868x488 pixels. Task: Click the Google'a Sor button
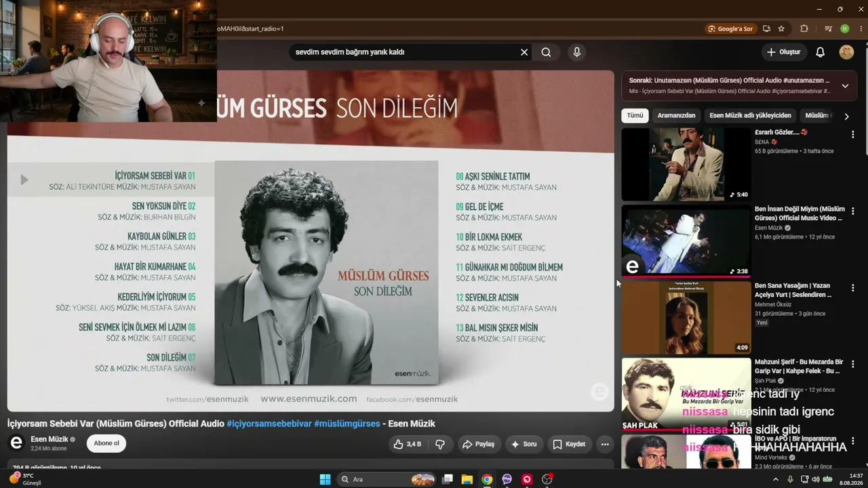730,29
